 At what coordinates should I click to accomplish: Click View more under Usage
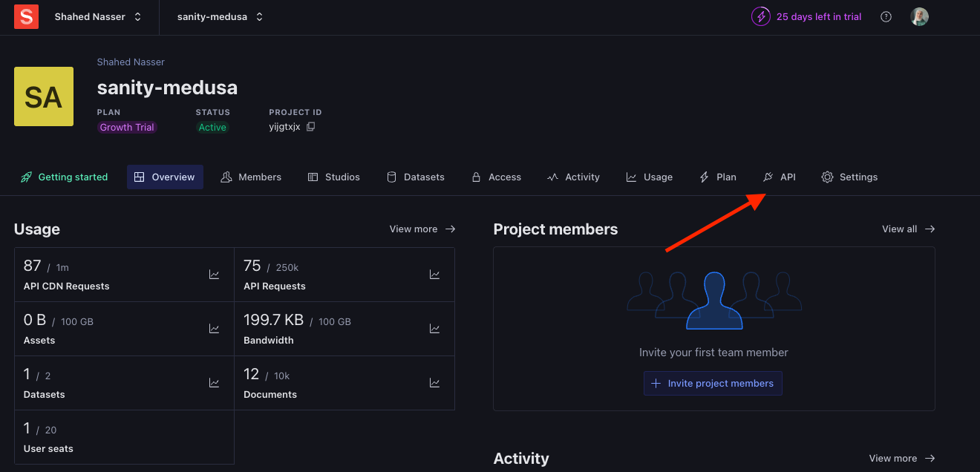point(422,229)
